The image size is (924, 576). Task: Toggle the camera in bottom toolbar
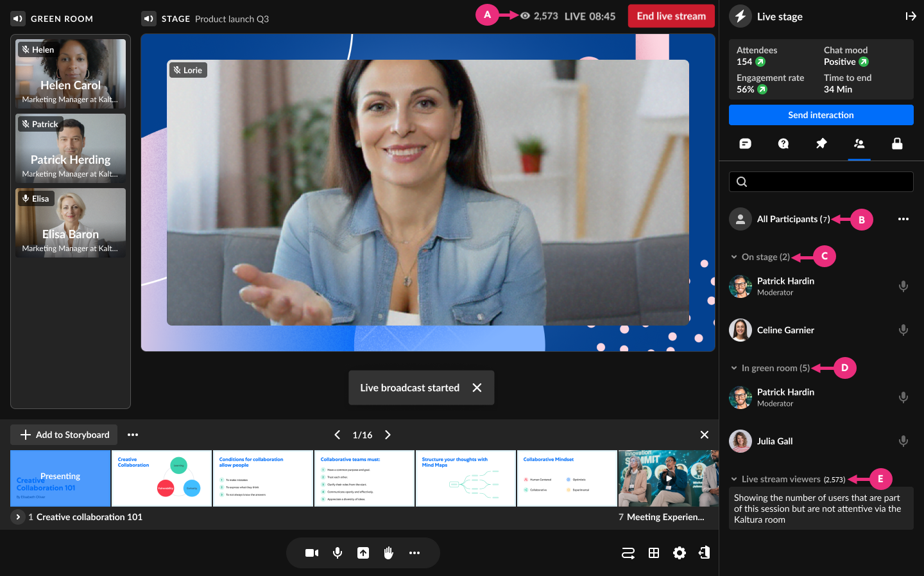tap(312, 553)
